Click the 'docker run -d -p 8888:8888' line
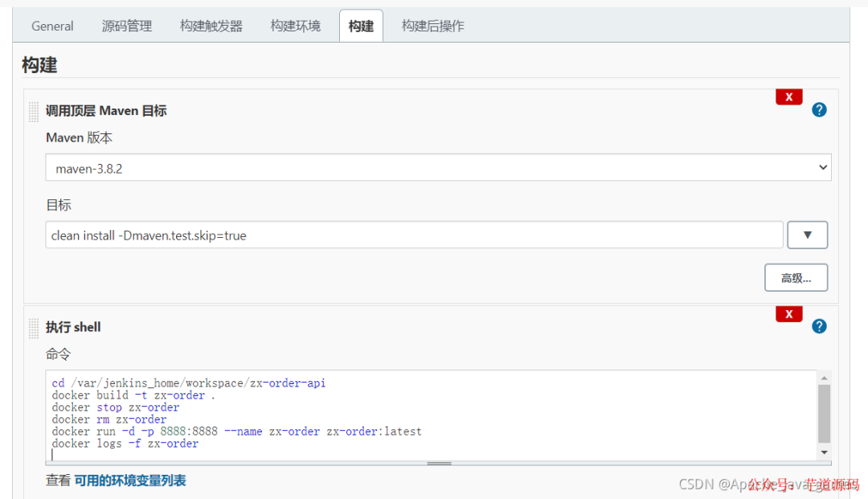The width and height of the screenshot is (868, 499). pos(237,432)
